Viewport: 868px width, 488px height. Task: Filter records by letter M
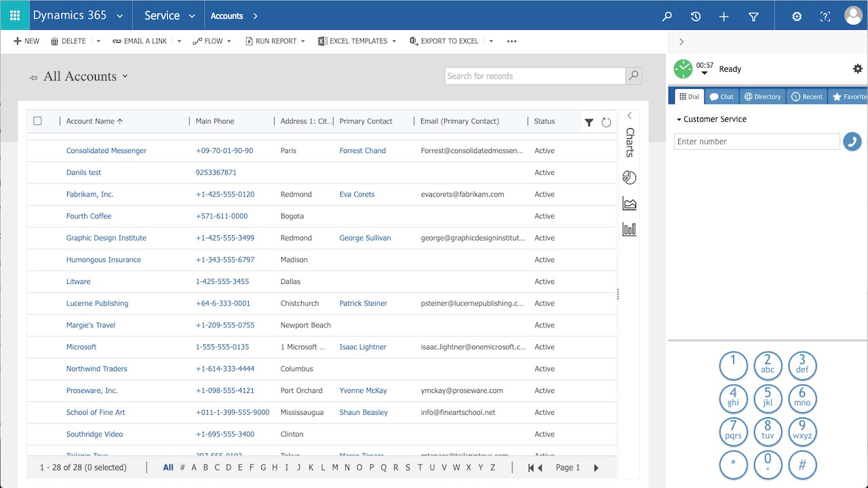334,468
